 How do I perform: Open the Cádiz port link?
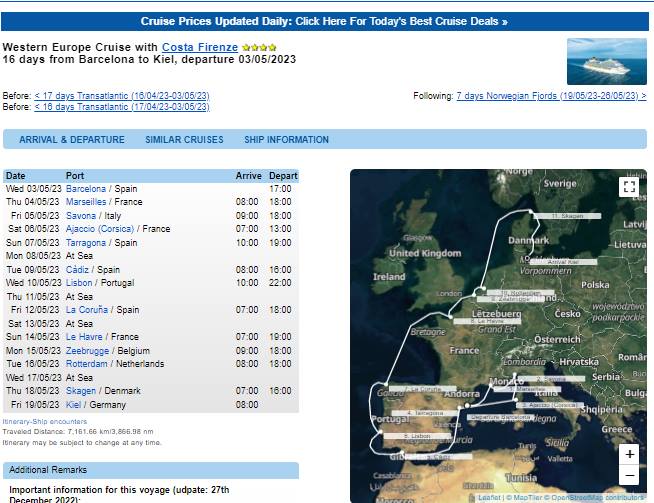point(77,269)
